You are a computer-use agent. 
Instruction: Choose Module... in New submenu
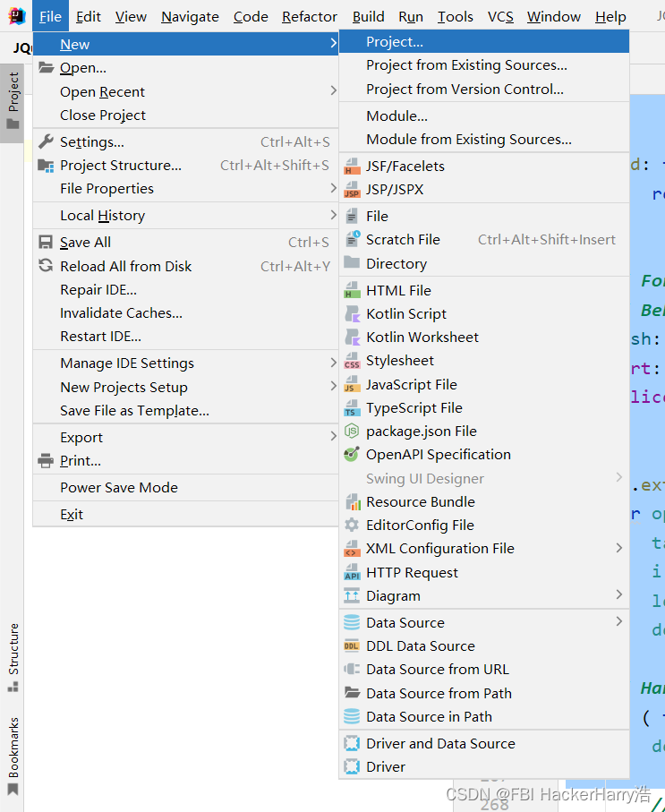(484, 116)
